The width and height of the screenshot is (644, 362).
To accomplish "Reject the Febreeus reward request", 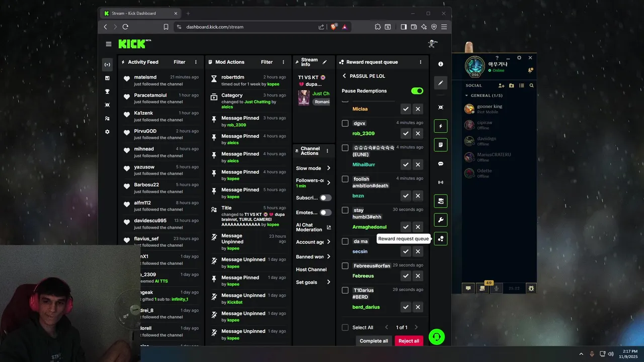I will pyautogui.click(x=418, y=276).
